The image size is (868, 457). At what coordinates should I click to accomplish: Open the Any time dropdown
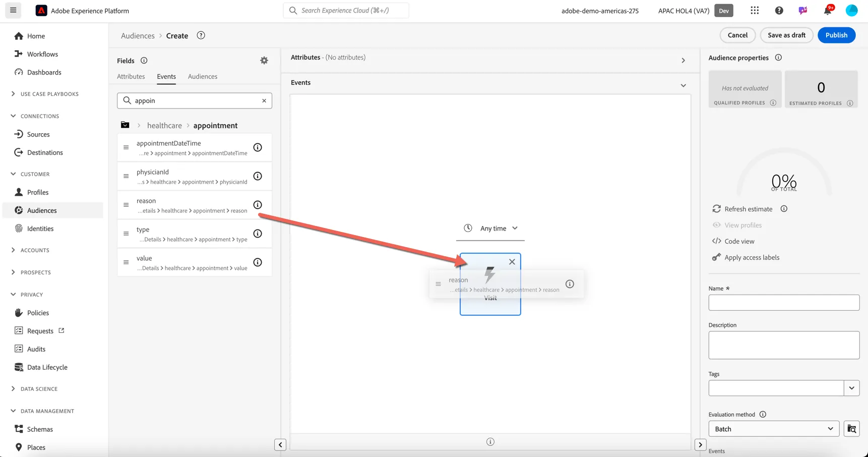pos(490,228)
